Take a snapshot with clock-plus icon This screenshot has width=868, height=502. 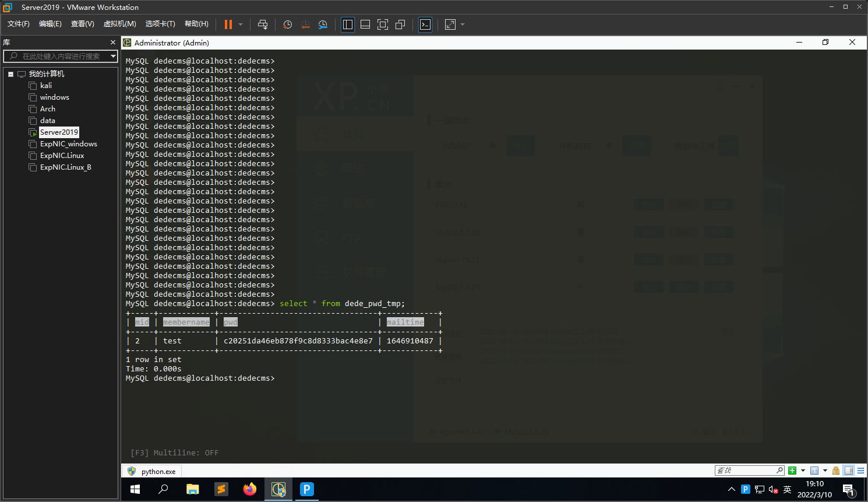tap(287, 24)
